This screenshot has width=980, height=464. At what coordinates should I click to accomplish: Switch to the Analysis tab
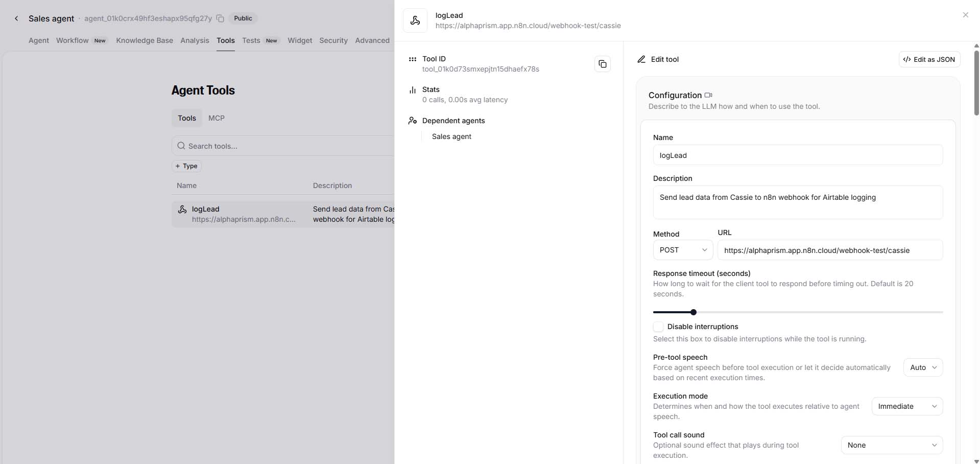pos(195,40)
